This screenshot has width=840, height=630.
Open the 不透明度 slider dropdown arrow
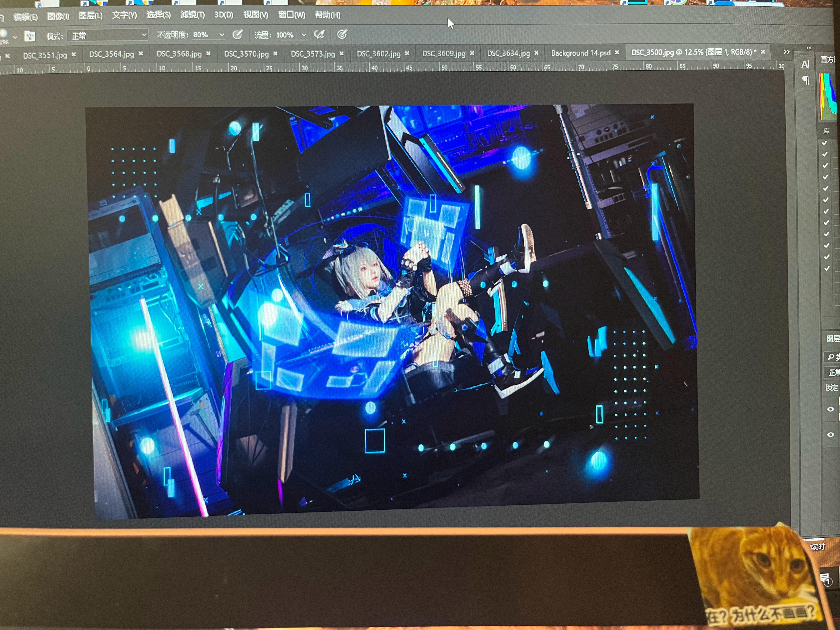point(222,35)
